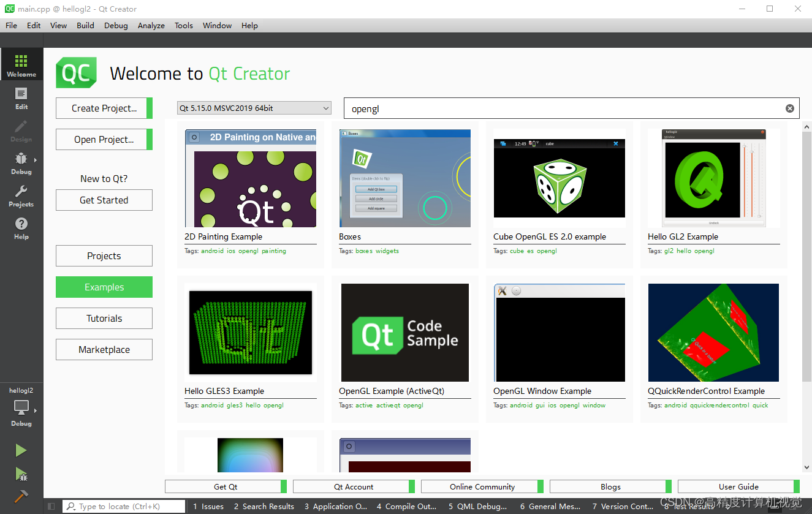The height and width of the screenshot is (514, 812).
Task: Open the View menu
Action: (58, 25)
